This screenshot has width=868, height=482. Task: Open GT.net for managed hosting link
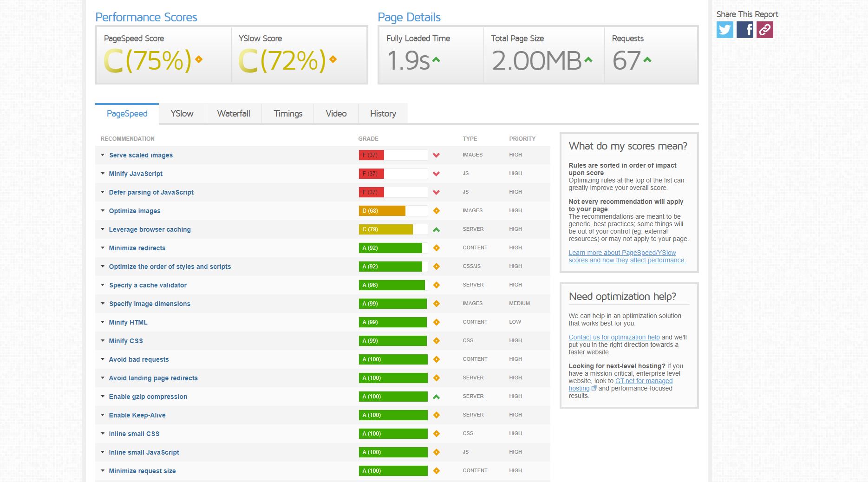620,384
